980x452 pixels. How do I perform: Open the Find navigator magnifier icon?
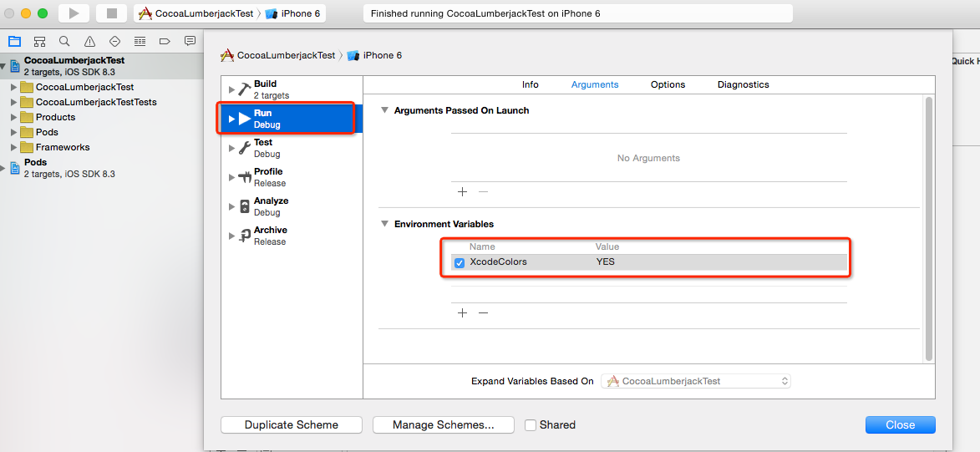[x=64, y=41]
